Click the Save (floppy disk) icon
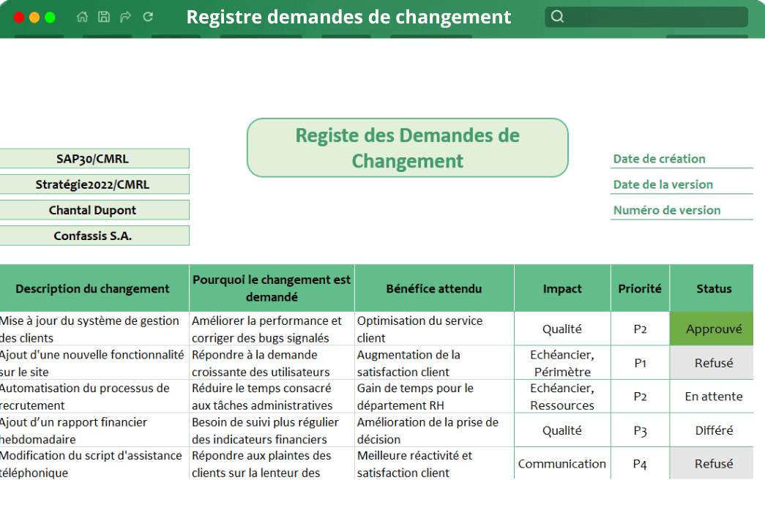This screenshot has width=765, height=532. (x=104, y=16)
